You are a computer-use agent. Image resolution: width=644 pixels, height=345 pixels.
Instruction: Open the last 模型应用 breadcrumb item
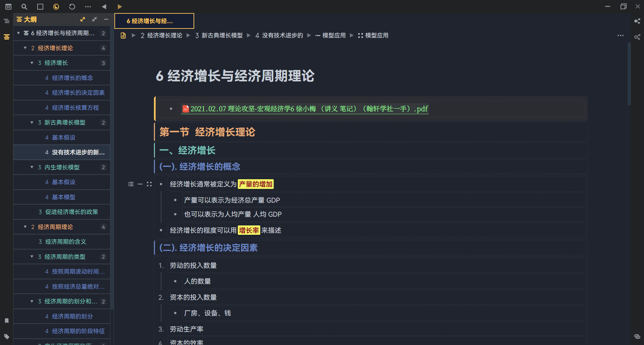coord(373,36)
